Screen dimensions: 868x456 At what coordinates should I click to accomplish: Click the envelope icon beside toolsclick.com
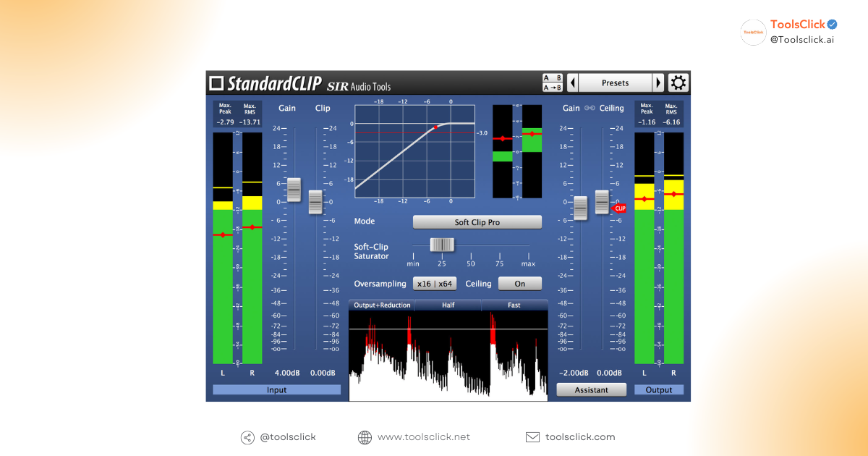pyautogui.click(x=532, y=437)
